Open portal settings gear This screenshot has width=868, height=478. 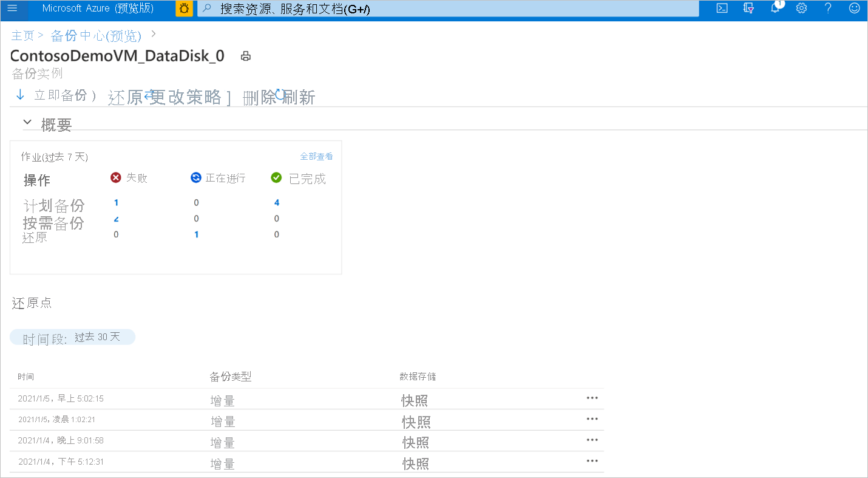tap(801, 9)
